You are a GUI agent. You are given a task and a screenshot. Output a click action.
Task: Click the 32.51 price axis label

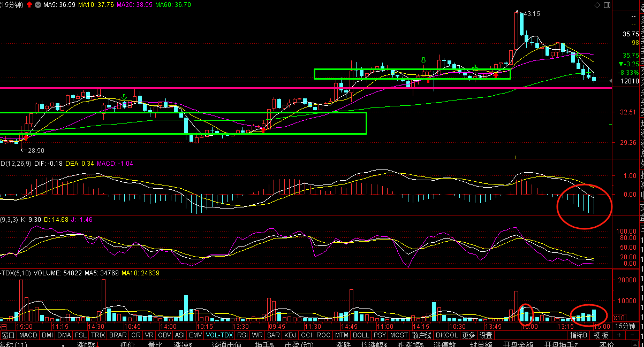point(628,112)
